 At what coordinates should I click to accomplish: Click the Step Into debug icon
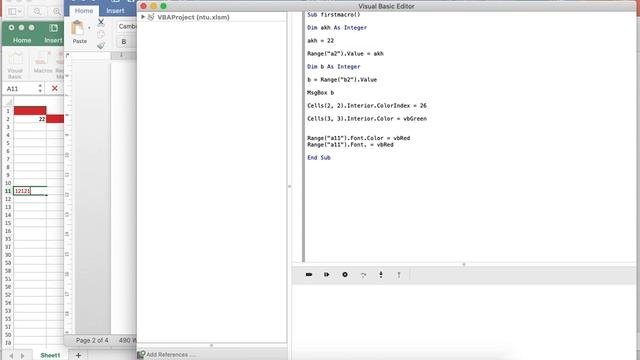point(381,275)
